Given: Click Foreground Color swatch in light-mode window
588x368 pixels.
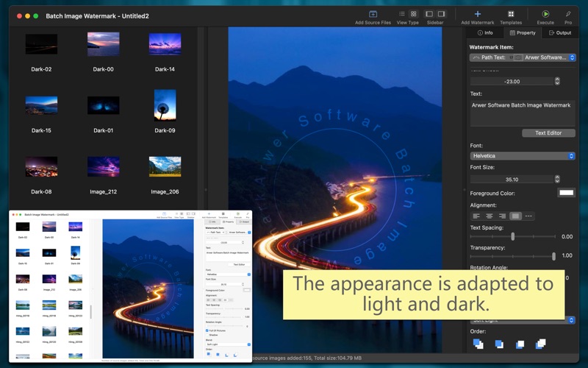Looking at the screenshot, I should [247, 290].
